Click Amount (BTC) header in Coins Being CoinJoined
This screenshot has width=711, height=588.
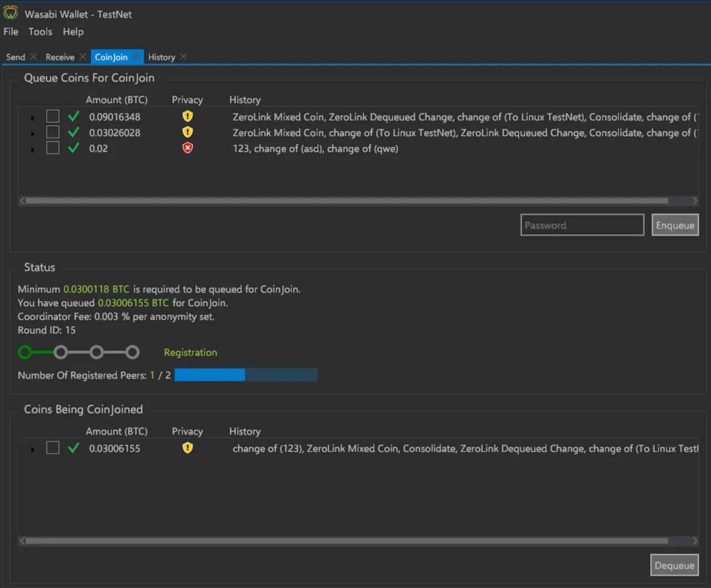pyautogui.click(x=117, y=431)
